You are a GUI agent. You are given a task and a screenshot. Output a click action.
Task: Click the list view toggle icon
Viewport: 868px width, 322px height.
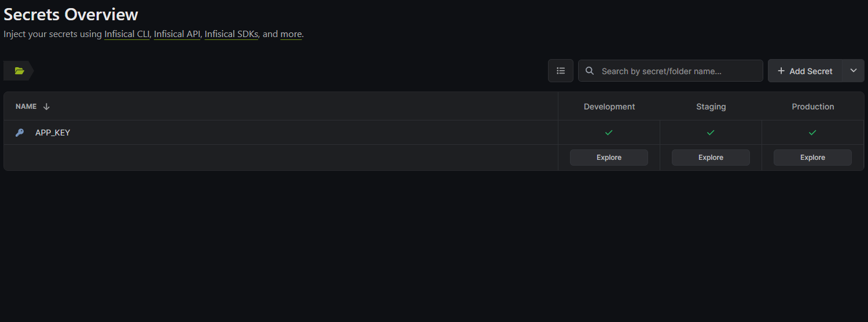[x=560, y=71]
